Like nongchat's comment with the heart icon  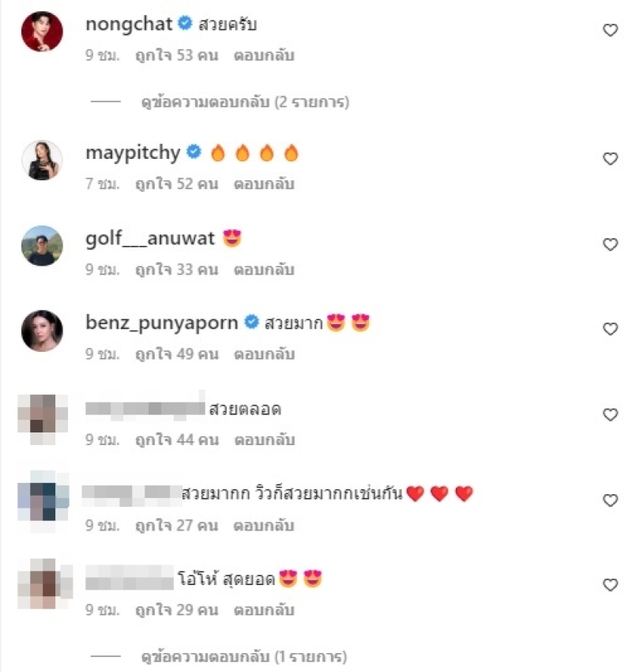(x=610, y=30)
